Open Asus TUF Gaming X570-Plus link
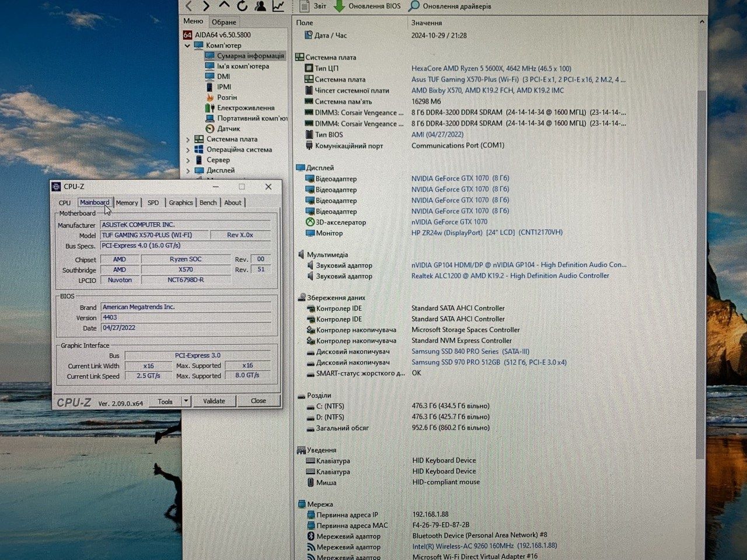The height and width of the screenshot is (560, 747). pyautogui.click(x=518, y=79)
